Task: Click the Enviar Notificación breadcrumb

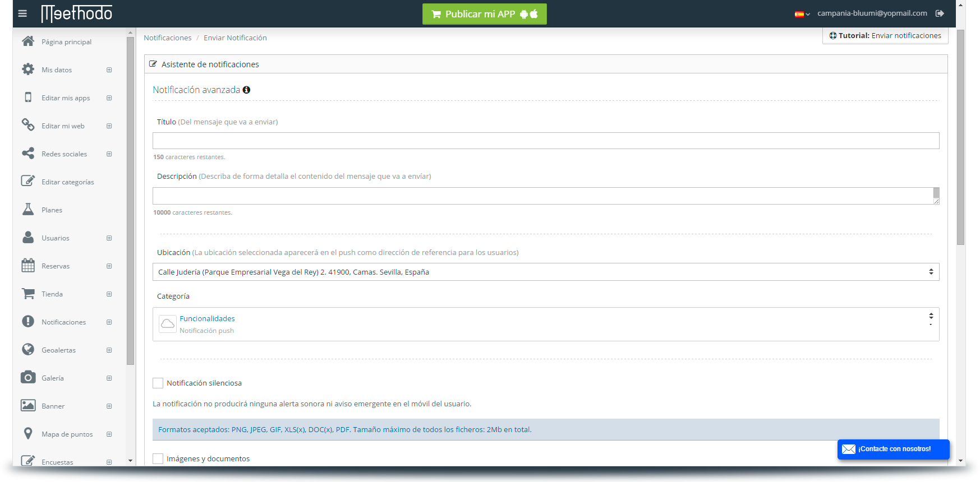Action: [235, 38]
